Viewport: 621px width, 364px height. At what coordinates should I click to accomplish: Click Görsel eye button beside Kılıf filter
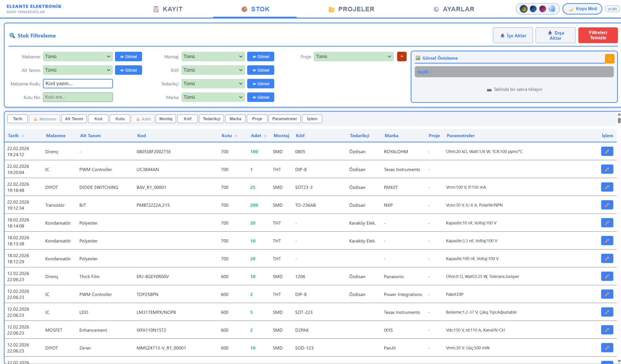[260, 70]
